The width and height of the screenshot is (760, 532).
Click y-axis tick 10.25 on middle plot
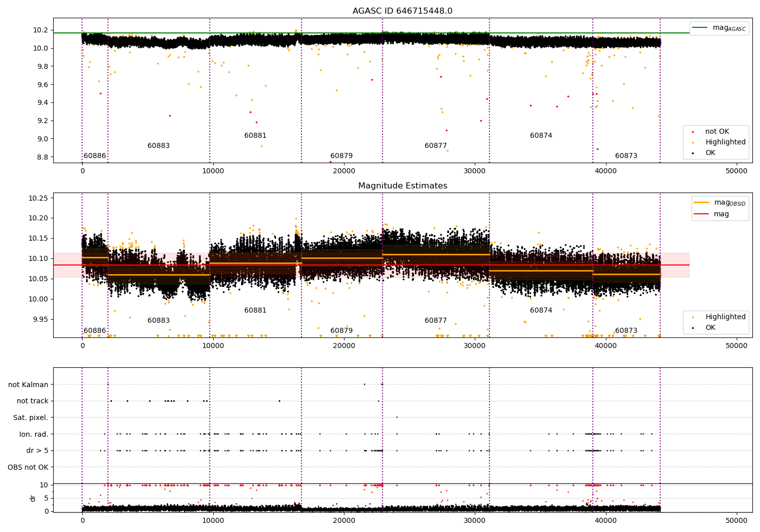click(39, 198)
